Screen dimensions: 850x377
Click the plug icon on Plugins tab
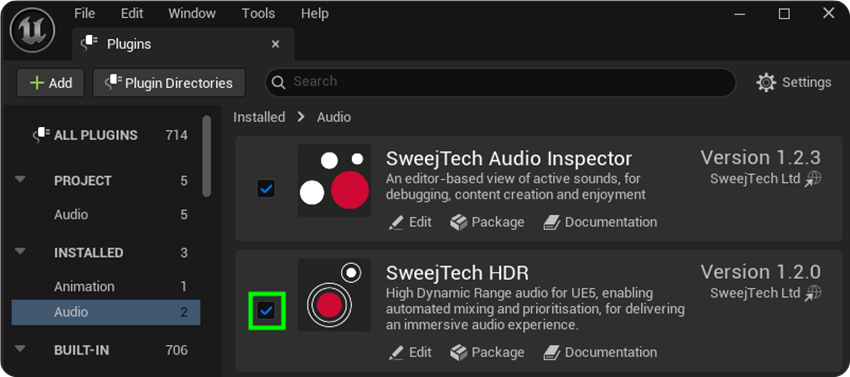tap(89, 43)
